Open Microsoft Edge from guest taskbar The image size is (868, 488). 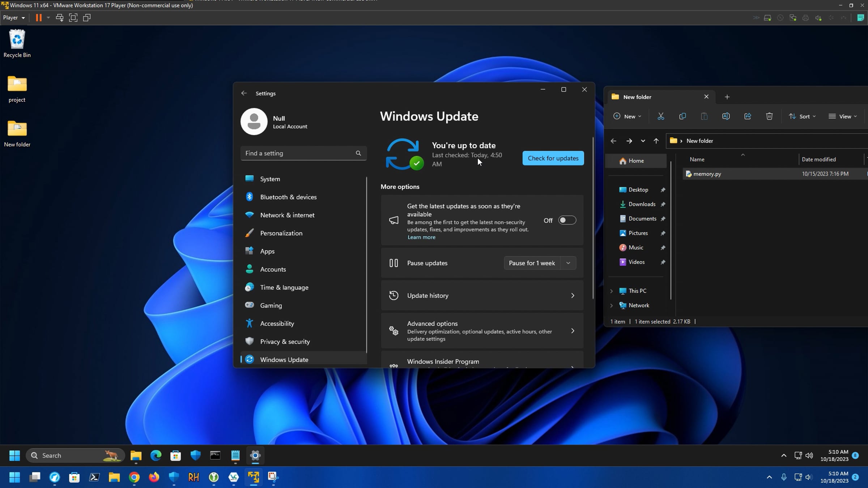(156, 455)
